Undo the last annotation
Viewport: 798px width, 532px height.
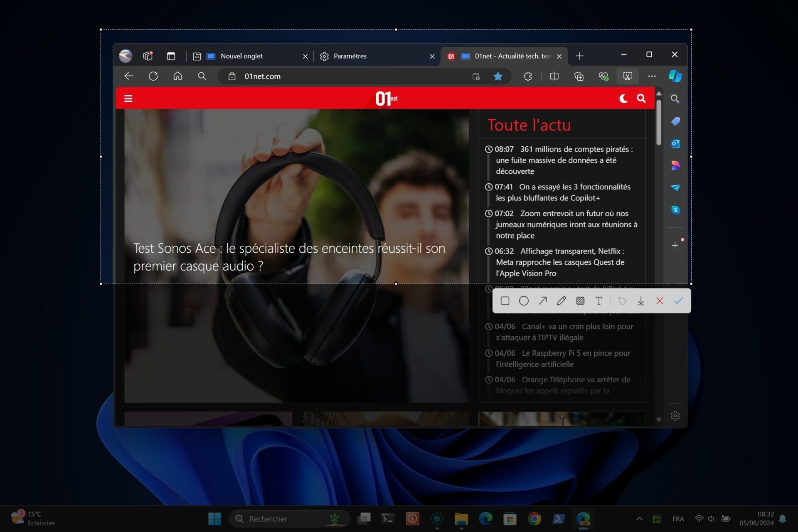point(622,301)
